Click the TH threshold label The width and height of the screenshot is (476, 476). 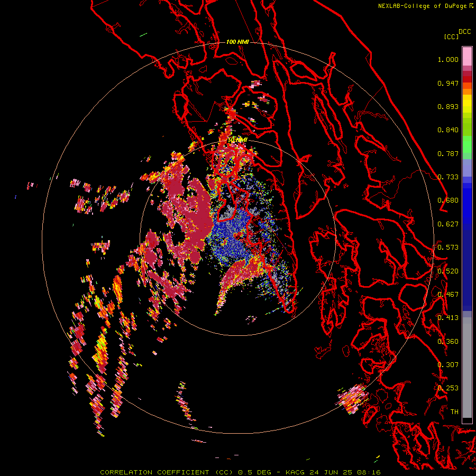click(454, 412)
